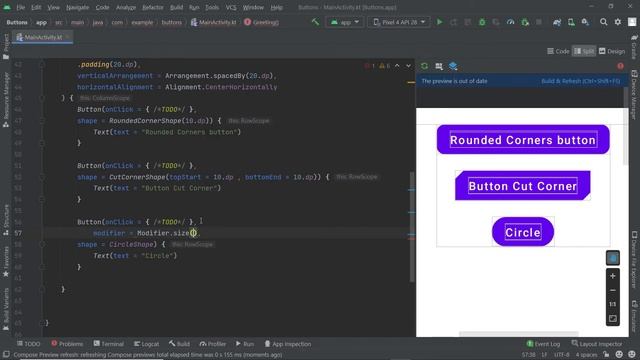Open the Layout Inspector
The image size is (640, 360).
point(597,344)
